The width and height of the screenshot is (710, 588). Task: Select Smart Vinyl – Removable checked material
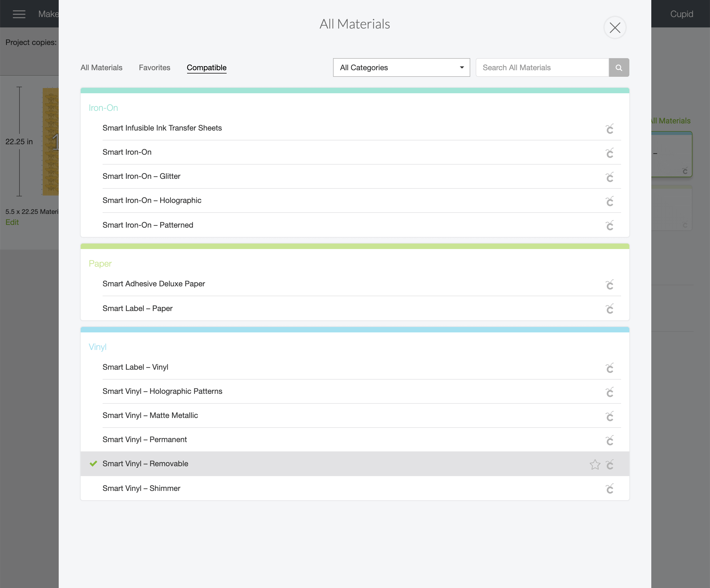click(x=145, y=464)
